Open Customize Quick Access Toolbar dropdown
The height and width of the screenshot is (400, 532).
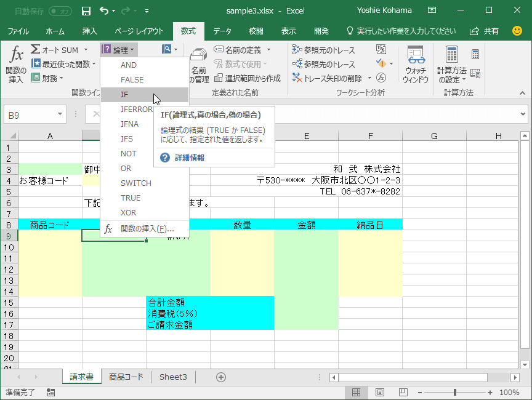(x=147, y=11)
